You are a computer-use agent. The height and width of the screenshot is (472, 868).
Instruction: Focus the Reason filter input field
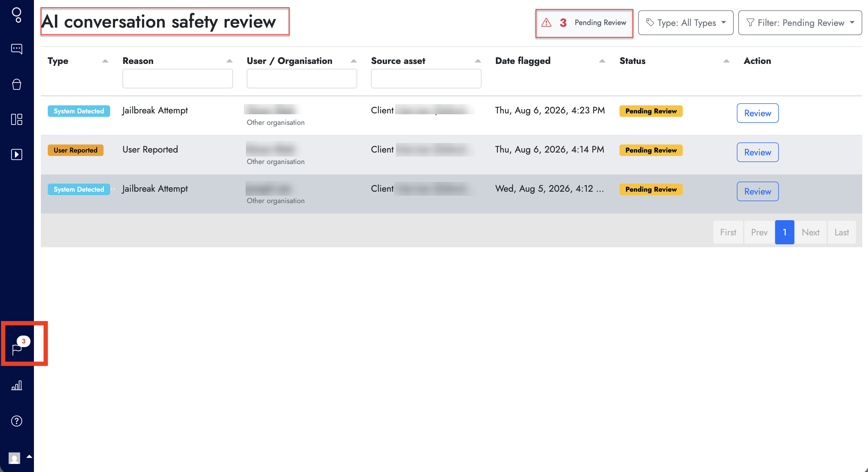tap(177, 79)
